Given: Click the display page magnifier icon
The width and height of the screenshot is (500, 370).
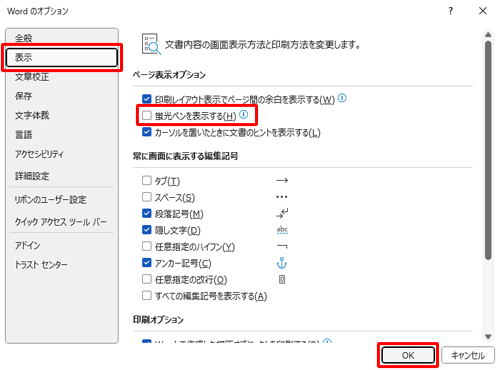Looking at the screenshot, I should coord(151,44).
